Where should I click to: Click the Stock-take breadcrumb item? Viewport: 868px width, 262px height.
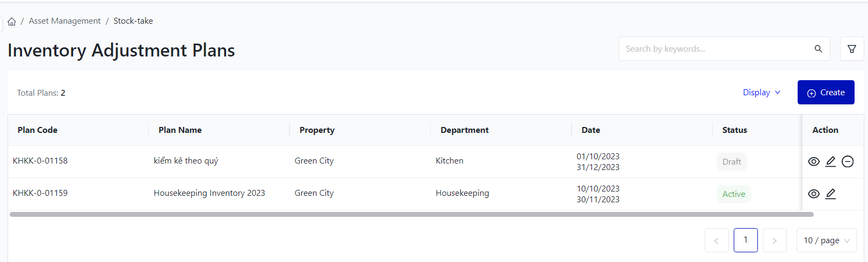point(133,21)
